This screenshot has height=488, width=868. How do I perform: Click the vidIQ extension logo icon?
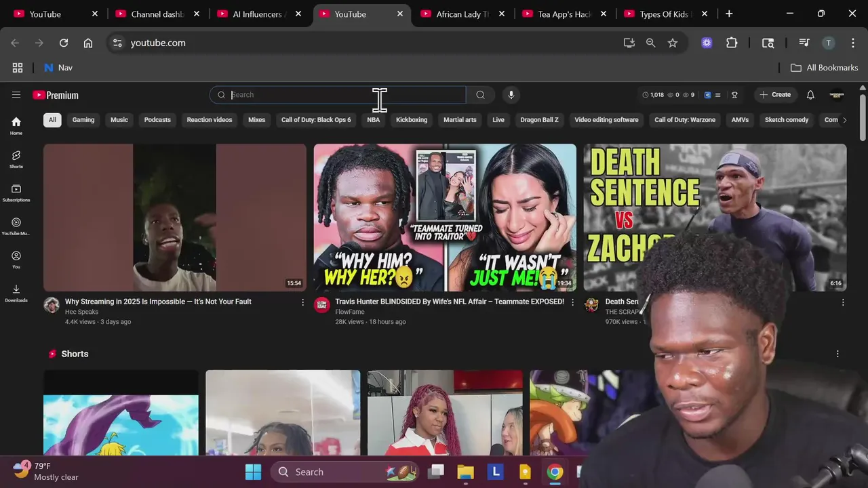click(x=707, y=95)
